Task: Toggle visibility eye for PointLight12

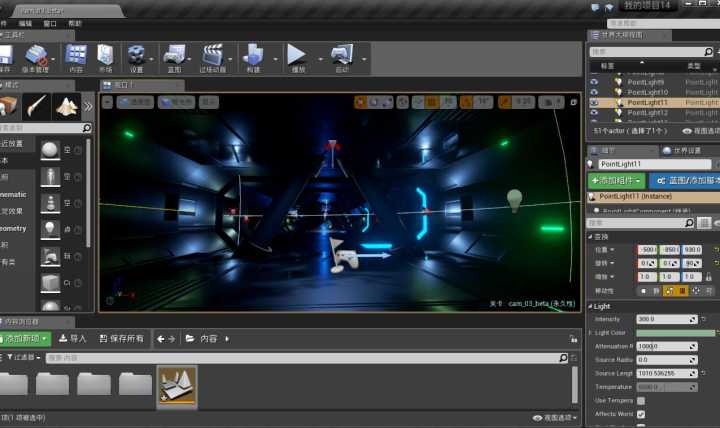Action: click(594, 113)
